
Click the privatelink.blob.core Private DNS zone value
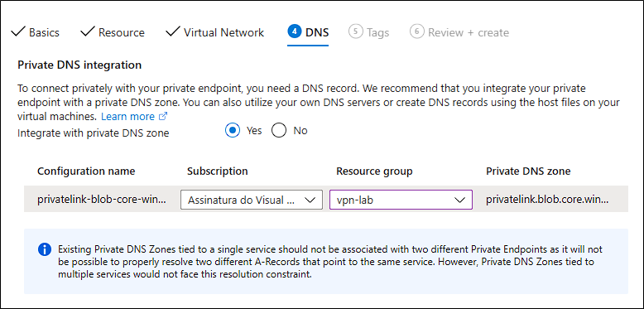547,200
